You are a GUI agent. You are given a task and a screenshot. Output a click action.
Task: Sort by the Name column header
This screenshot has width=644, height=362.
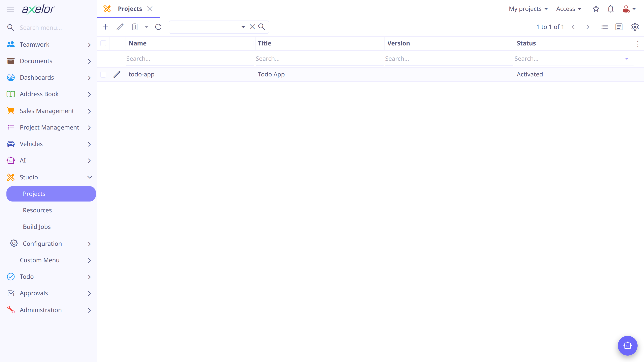[x=191, y=43]
